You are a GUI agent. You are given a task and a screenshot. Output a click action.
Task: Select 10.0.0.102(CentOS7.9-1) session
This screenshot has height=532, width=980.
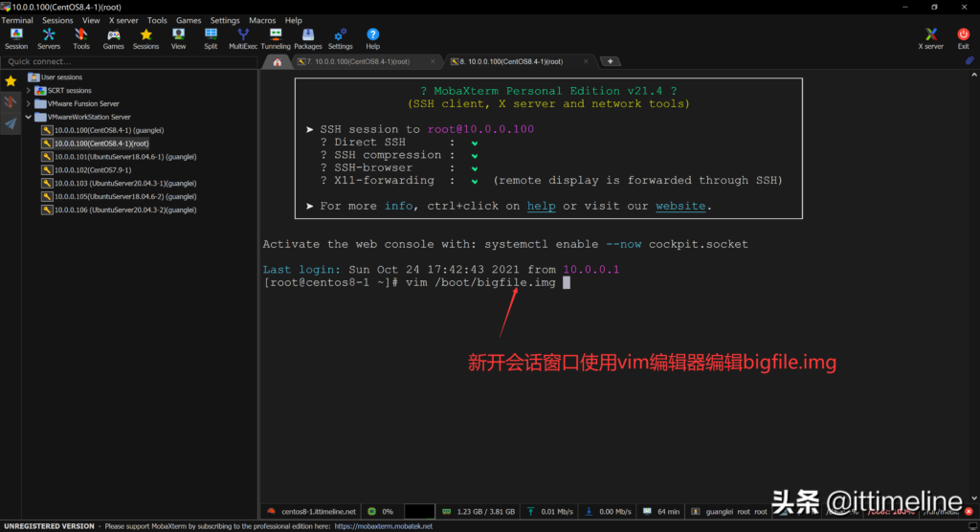coord(97,169)
